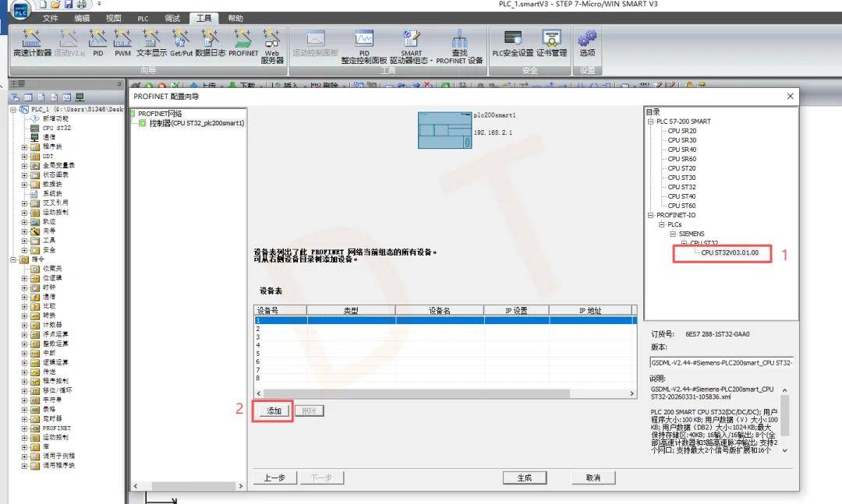This screenshot has height=504, width=842.
Task: Click the 上一步 button
Action: click(274, 478)
